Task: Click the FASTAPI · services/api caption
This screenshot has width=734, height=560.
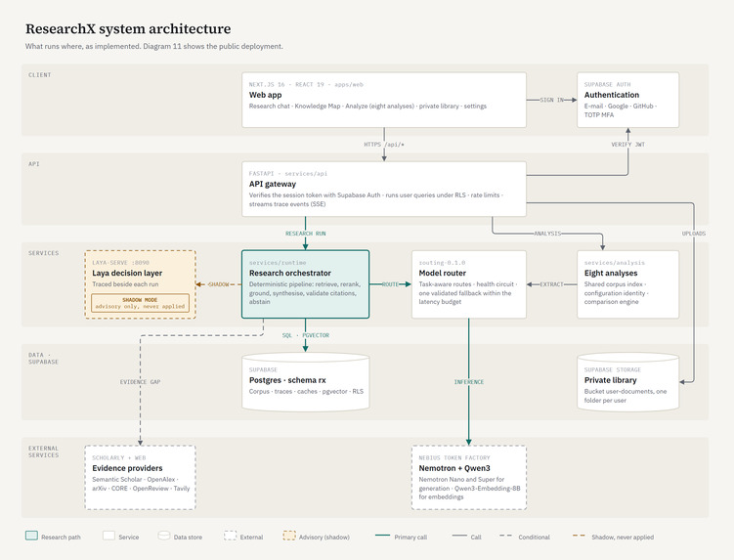Action: pos(288,173)
